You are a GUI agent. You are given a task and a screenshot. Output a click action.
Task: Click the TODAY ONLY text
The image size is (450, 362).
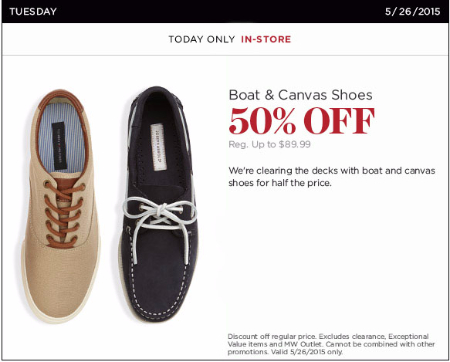click(202, 39)
